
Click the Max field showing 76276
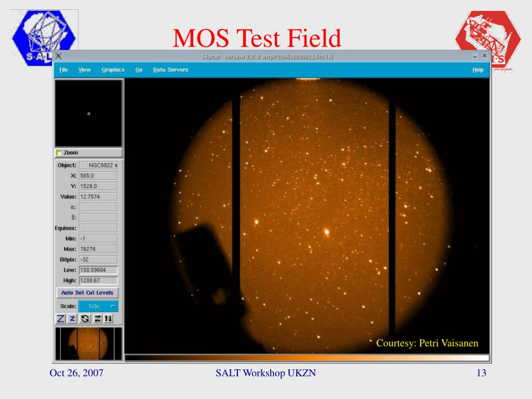coord(98,249)
